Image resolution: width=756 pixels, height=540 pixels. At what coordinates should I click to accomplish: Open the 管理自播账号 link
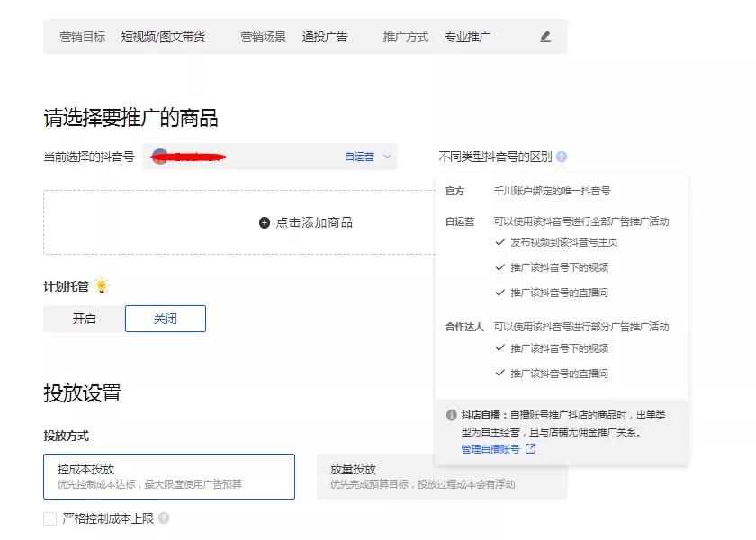click(490, 448)
